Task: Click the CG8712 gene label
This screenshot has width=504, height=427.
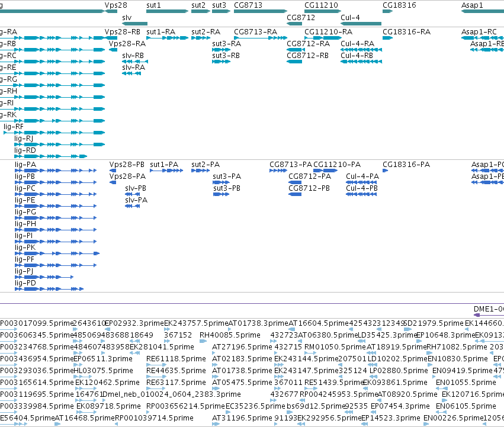Action: (x=301, y=17)
